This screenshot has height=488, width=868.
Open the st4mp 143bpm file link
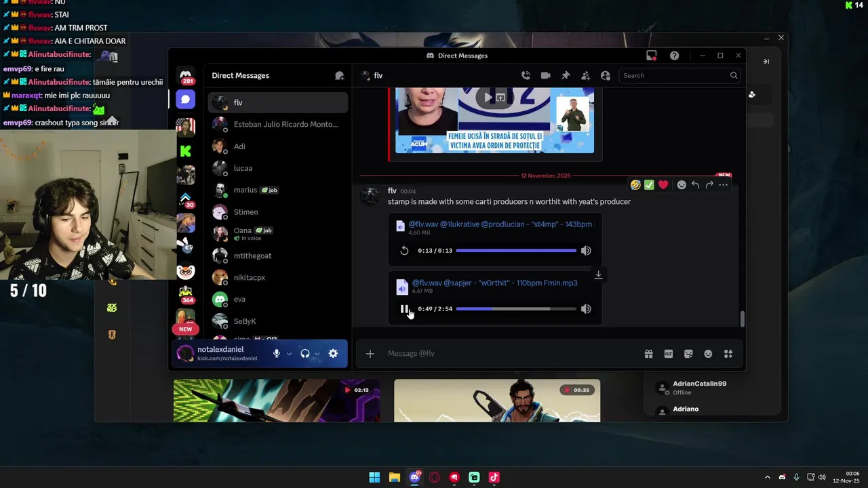click(500, 224)
